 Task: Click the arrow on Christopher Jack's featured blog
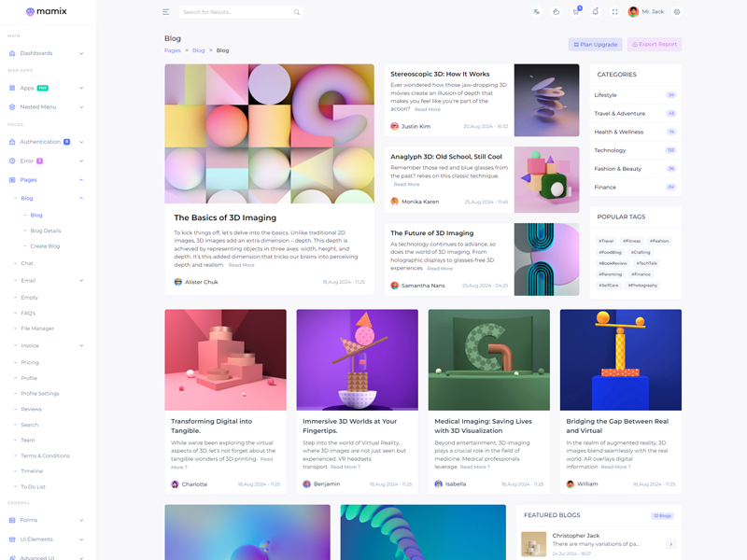[x=670, y=544]
